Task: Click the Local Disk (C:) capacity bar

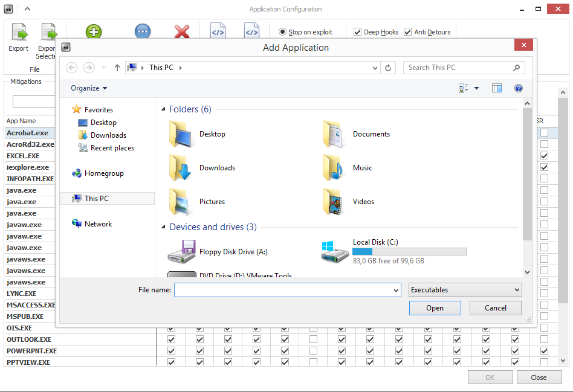Action: [x=409, y=251]
